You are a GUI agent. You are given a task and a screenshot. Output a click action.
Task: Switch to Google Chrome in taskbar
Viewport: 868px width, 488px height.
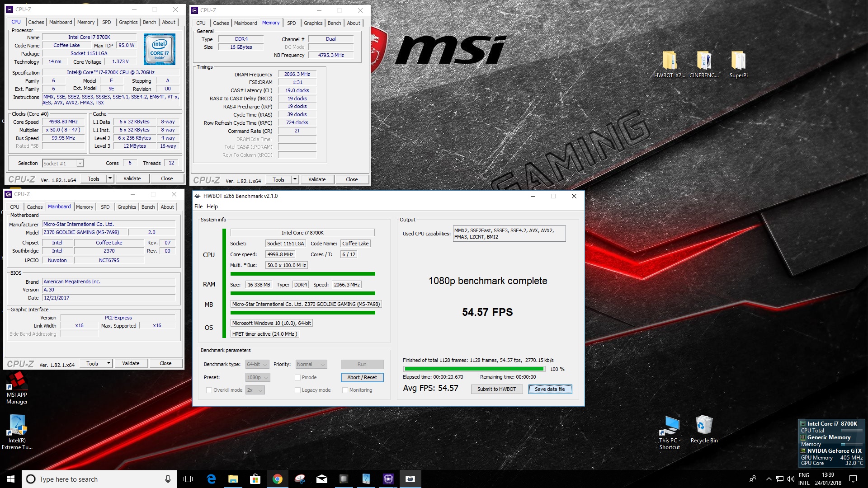277,479
